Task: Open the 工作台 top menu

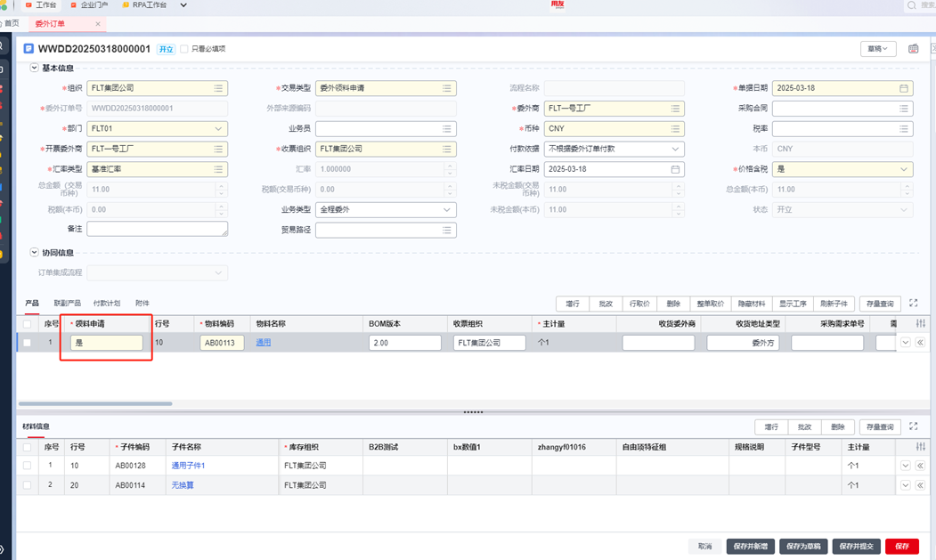Action: pos(41,4)
